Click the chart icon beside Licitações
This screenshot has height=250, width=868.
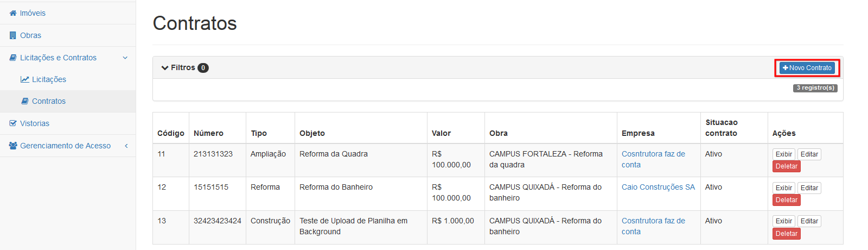tap(25, 79)
